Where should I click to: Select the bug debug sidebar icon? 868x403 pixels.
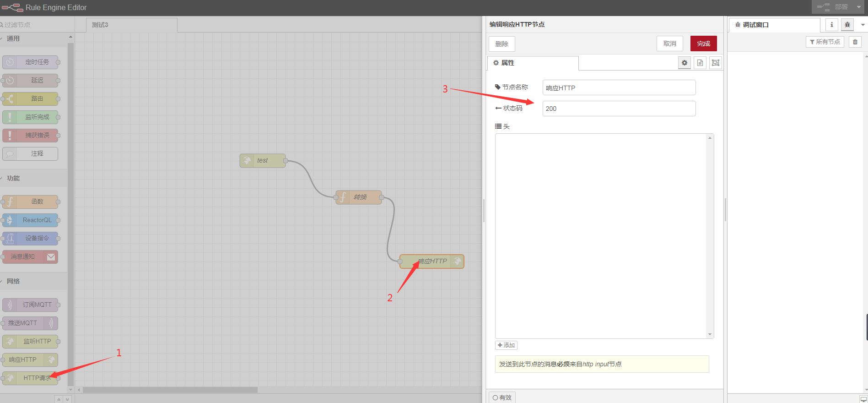847,25
